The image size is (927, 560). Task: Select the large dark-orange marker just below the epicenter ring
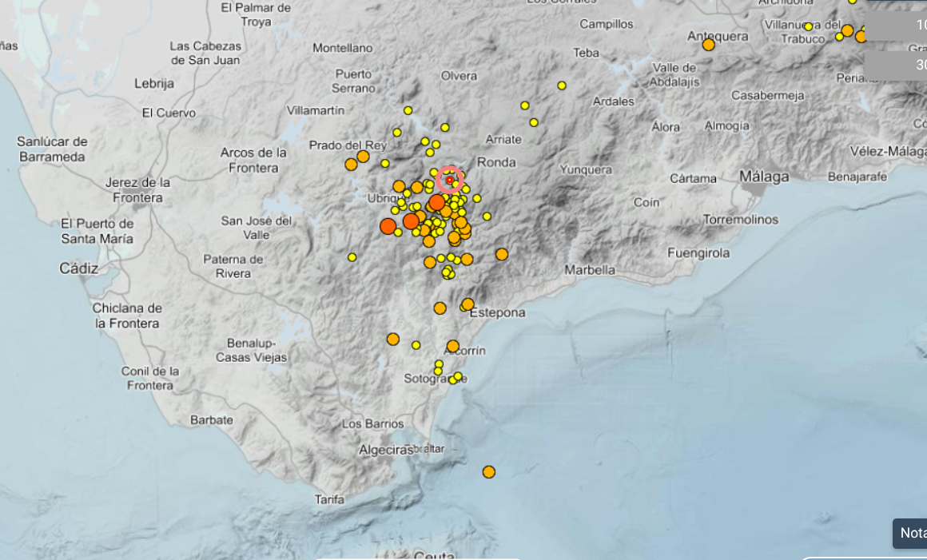[x=437, y=203]
